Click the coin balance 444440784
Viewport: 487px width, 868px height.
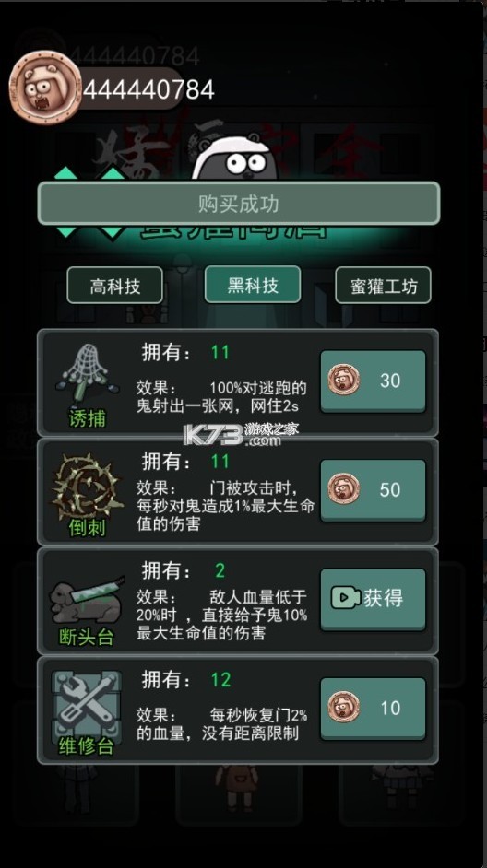pyautogui.click(x=148, y=89)
